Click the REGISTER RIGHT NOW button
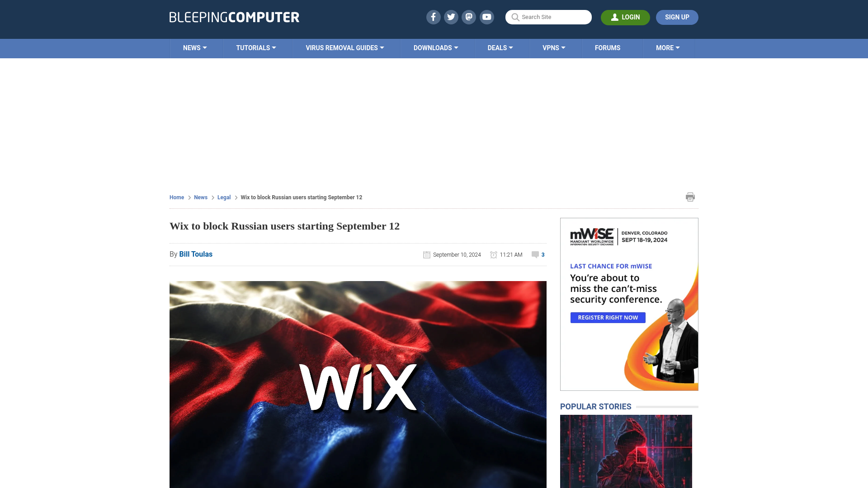Screen dimensions: 868x488 pyautogui.click(x=608, y=318)
